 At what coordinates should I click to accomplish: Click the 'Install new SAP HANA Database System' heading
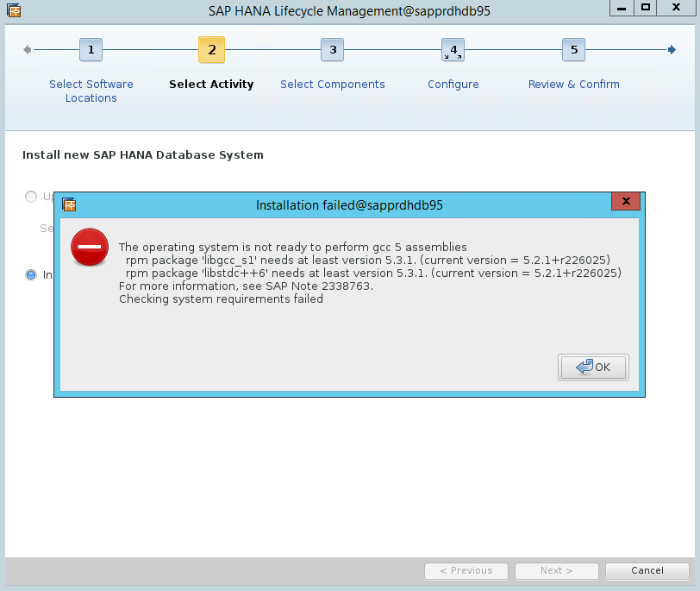pyautogui.click(x=143, y=155)
